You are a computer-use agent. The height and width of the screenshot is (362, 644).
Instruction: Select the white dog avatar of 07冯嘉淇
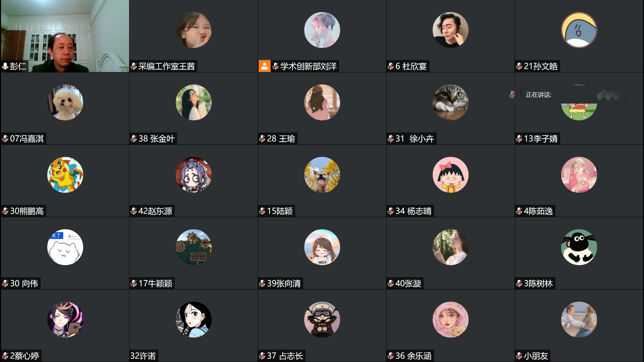tap(65, 102)
